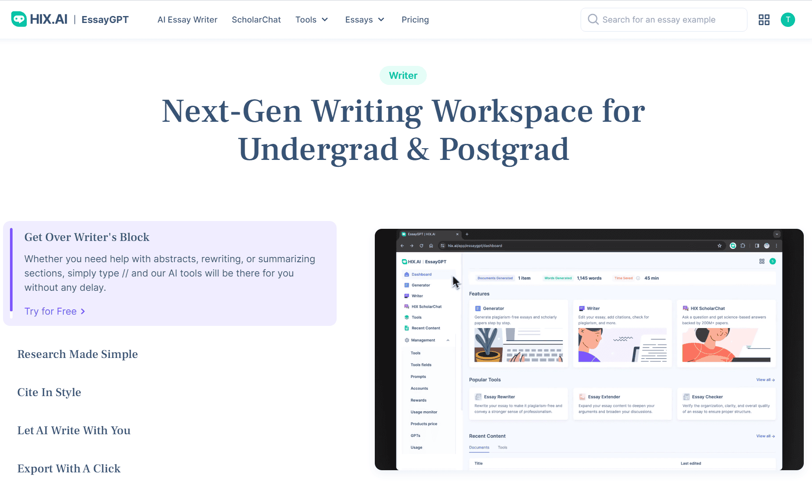Open the EssayGPT home link
Screen dimensions: 812x504
pyautogui.click(x=105, y=20)
